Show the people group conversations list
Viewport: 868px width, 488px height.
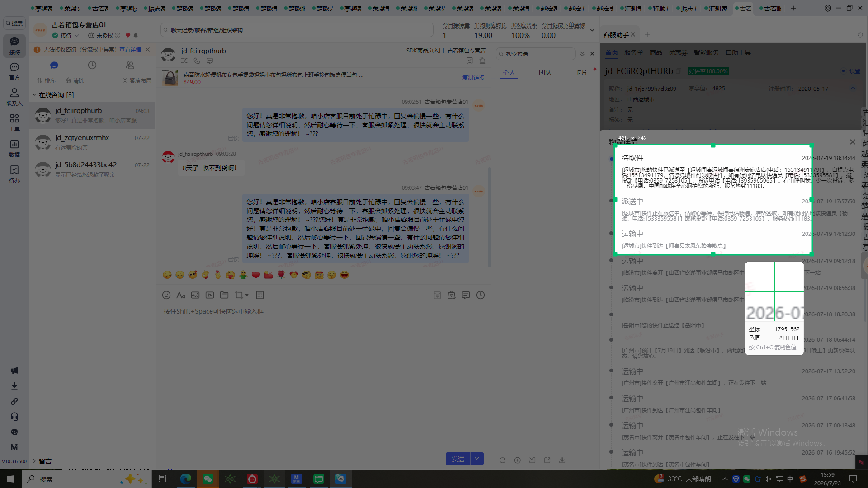[x=130, y=66]
